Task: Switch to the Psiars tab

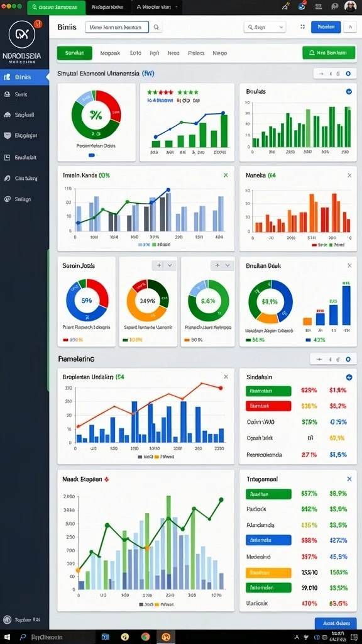Action: tap(196, 53)
